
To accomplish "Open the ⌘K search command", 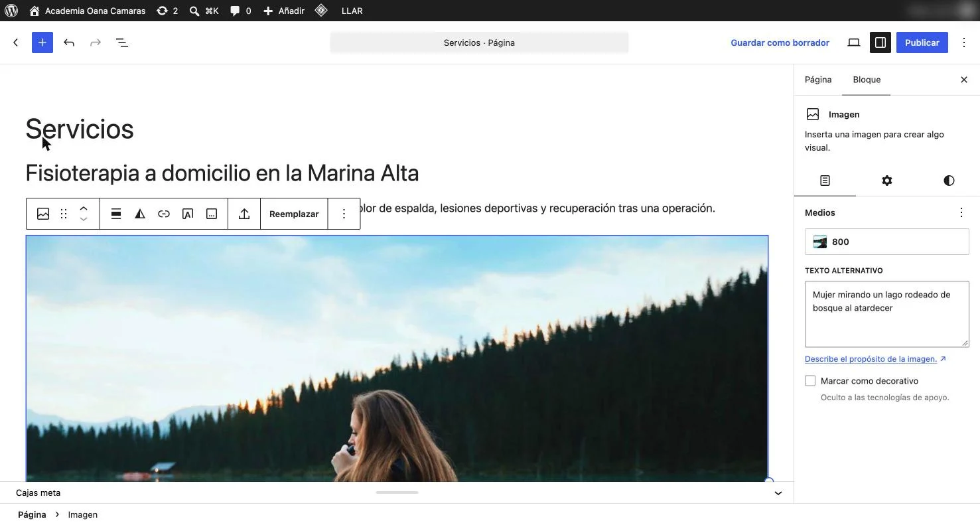I will pos(204,11).
